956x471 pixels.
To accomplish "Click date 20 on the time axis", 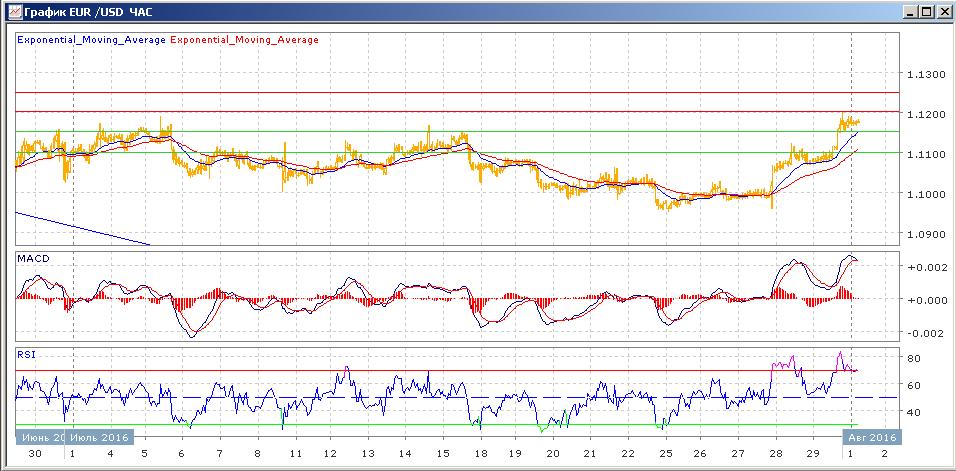I will click(553, 454).
